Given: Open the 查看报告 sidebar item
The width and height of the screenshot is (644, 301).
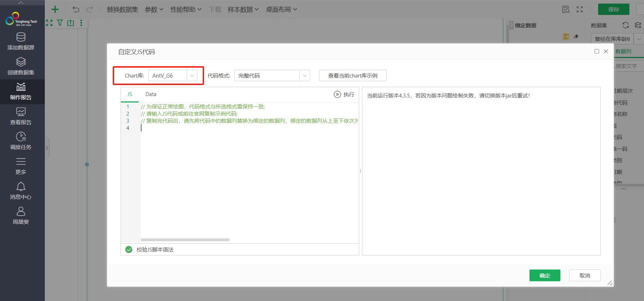Looking at the screenshot, I should (21, 116).
